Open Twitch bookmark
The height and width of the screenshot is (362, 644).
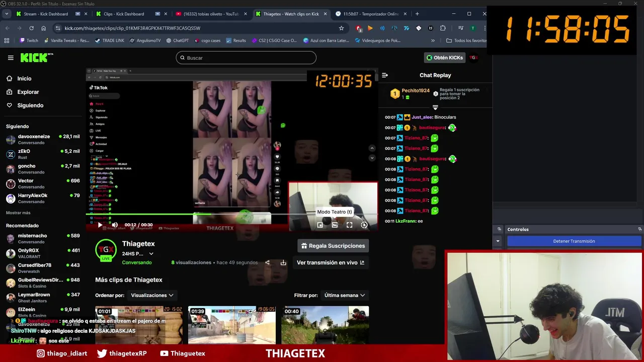coord(29,40)
